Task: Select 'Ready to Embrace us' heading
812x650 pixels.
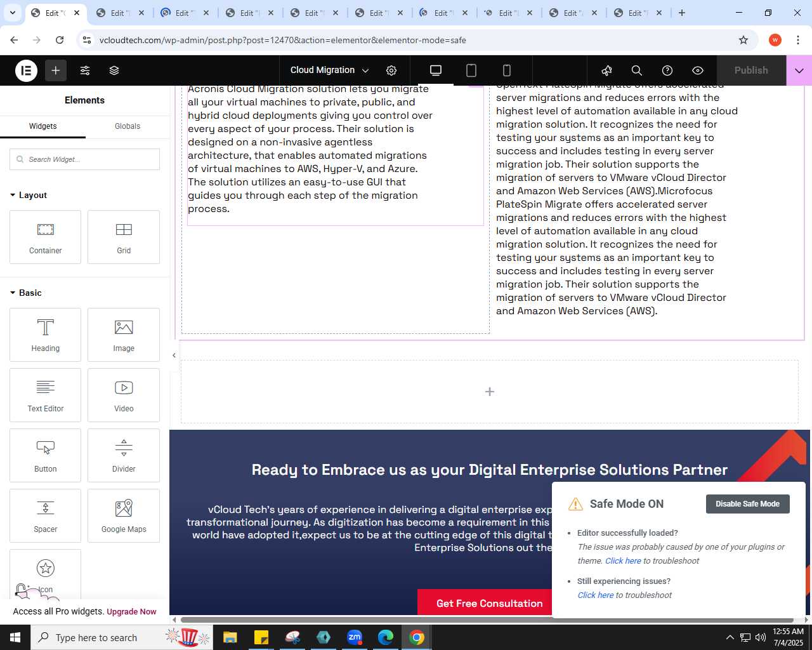Action: (490, 470)
